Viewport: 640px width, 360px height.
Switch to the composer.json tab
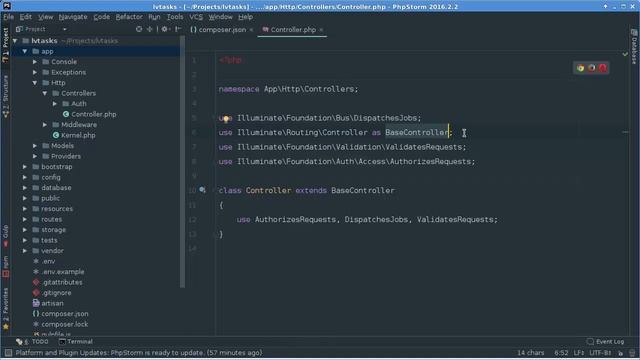[222, 30]
